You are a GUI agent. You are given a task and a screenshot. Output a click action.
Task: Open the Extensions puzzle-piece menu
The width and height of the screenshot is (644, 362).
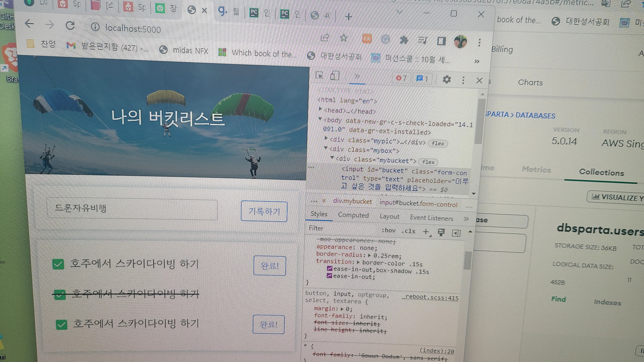(404, 40)
